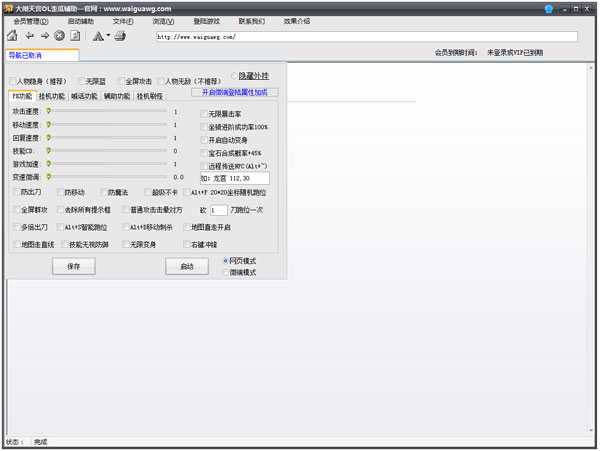This screenshot has height=451, width=600.
Task: Enable the 无限蓝 checkbox
Action: pyautogui.click(x=79, y=81)
